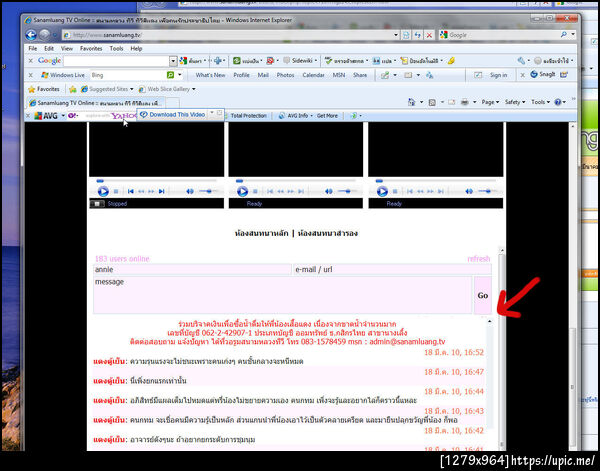Click What's New in Windows Live toolbar
The image size is (600, 471).
point(210,75)
